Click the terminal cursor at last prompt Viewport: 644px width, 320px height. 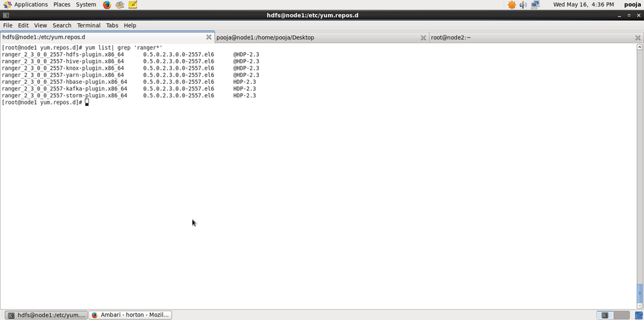pyautogui.click(x=86, y=103)
